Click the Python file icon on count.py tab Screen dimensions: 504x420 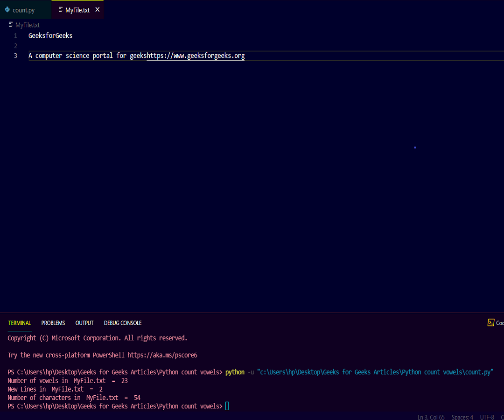[x=7, y=10]
